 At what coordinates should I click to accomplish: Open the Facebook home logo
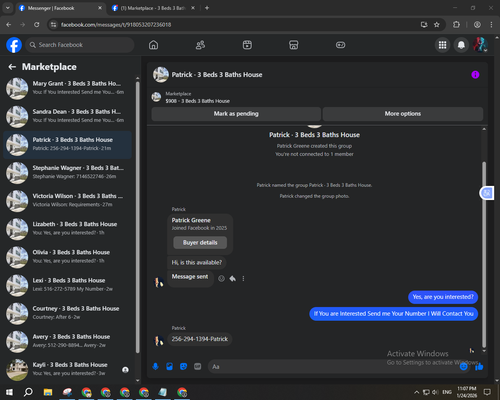(14, 45)
